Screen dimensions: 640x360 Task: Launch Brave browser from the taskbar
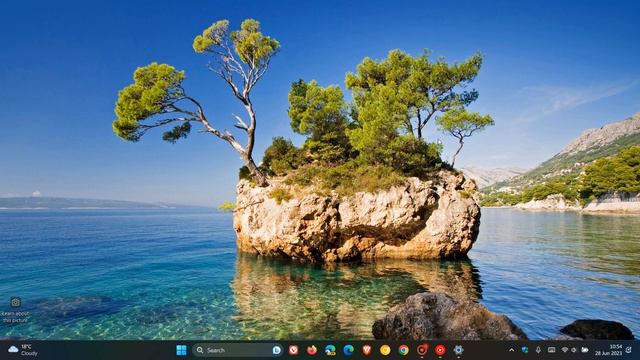pos(367,350)
